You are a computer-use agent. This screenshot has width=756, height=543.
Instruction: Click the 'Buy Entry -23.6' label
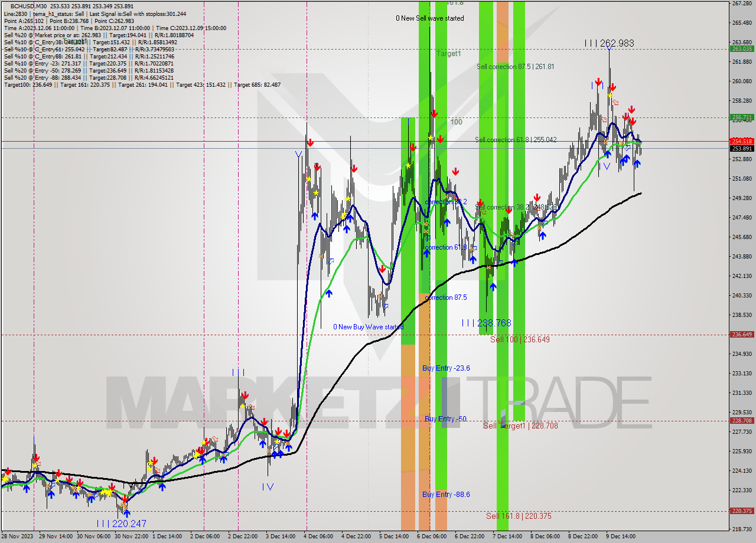tap(446, 368)
